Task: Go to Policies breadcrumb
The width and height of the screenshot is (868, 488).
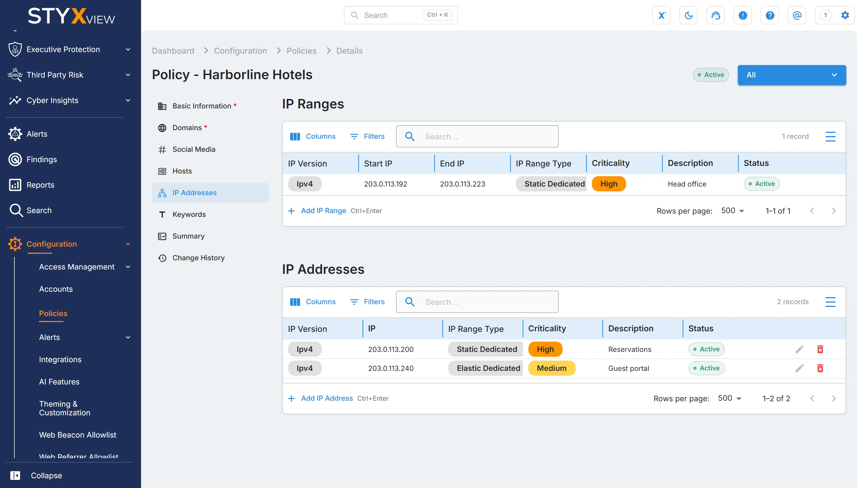Action: 301,51
